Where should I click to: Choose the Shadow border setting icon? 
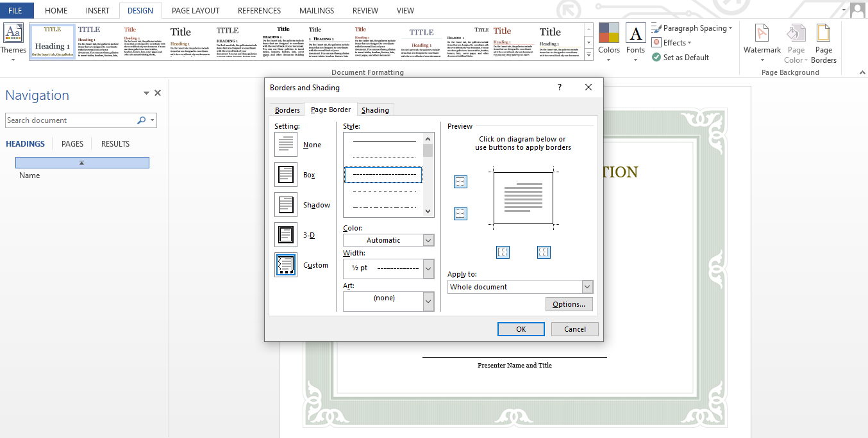pyautogui.click(x=286, y=205)
